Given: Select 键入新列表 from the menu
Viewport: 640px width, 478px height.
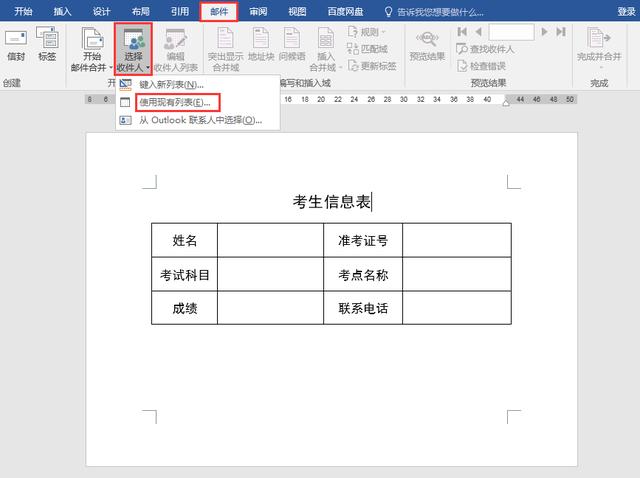Looking at the screenshot, I should point(170,85).
